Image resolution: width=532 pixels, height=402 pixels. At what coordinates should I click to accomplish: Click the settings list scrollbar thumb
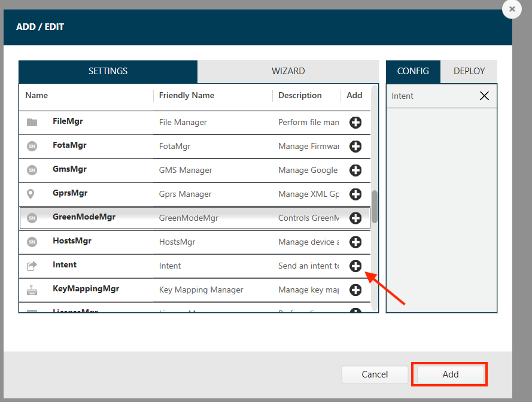coord(375,206)
